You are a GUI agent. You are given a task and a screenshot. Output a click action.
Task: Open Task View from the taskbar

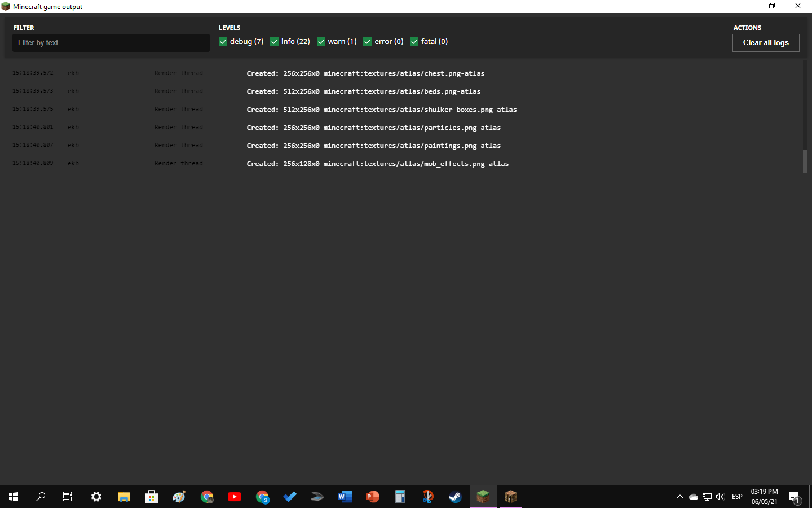pos(68,497)
